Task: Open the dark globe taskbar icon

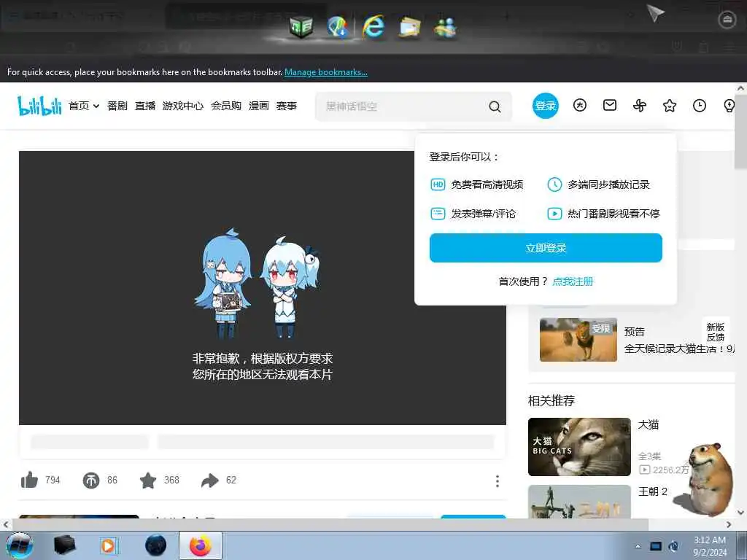Action: tap(156, 545)
